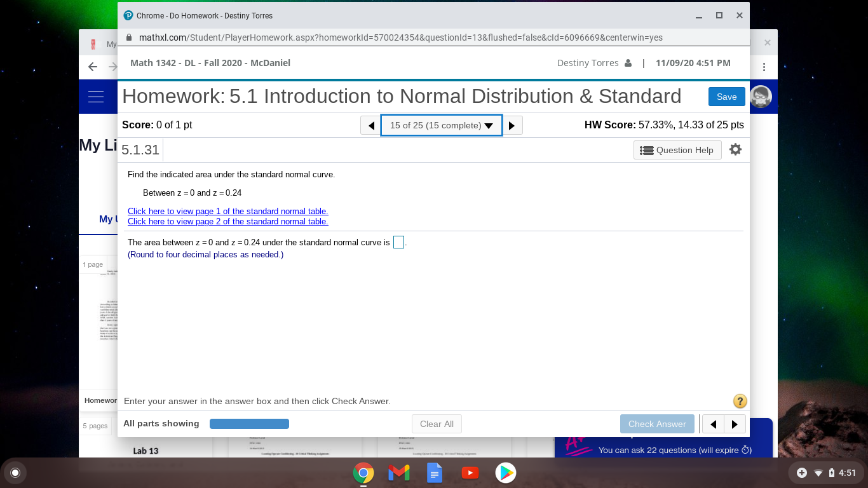Click the 4:51 clock in status tray
The height and width of the screenshot is (488, 868).
(847, 473)
